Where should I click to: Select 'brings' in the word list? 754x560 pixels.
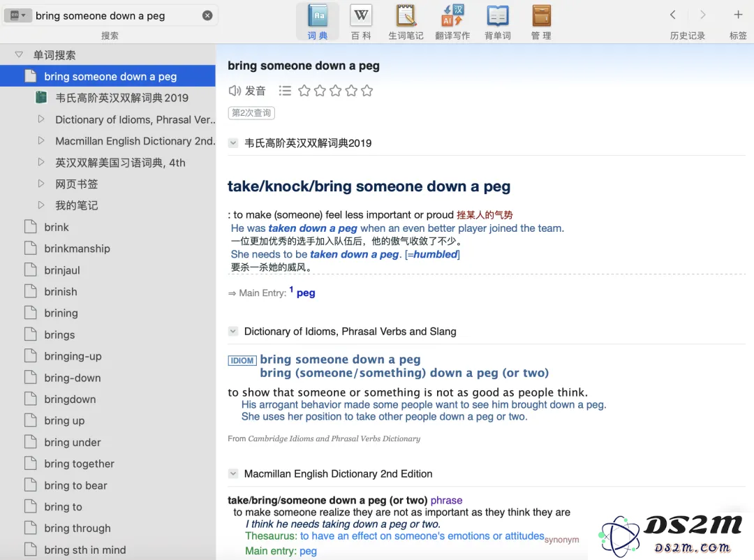(108, 335)
